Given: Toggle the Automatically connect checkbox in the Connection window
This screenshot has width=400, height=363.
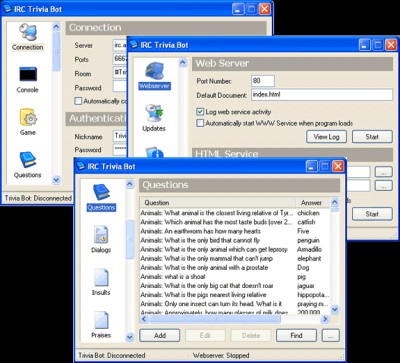Looking at the screenshot, I should [x=78, y=101].
